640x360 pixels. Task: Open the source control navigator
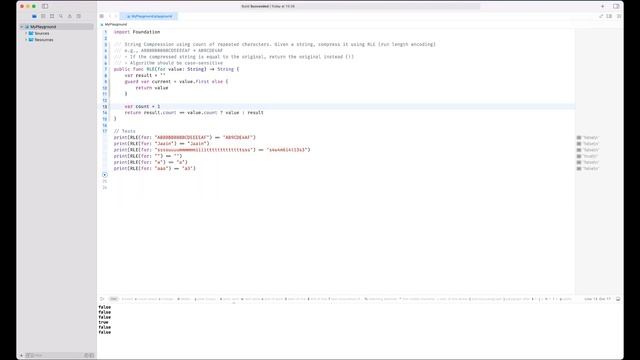pos(43,16)
